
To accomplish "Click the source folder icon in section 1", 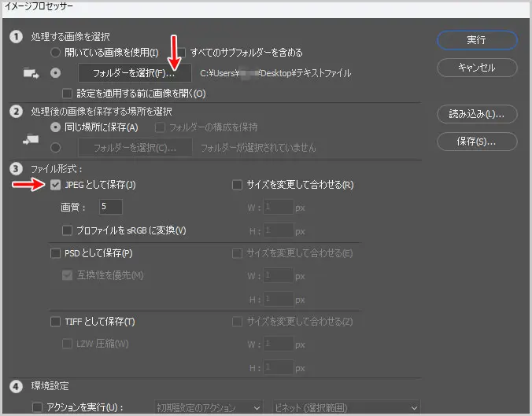I will (31, 73).
